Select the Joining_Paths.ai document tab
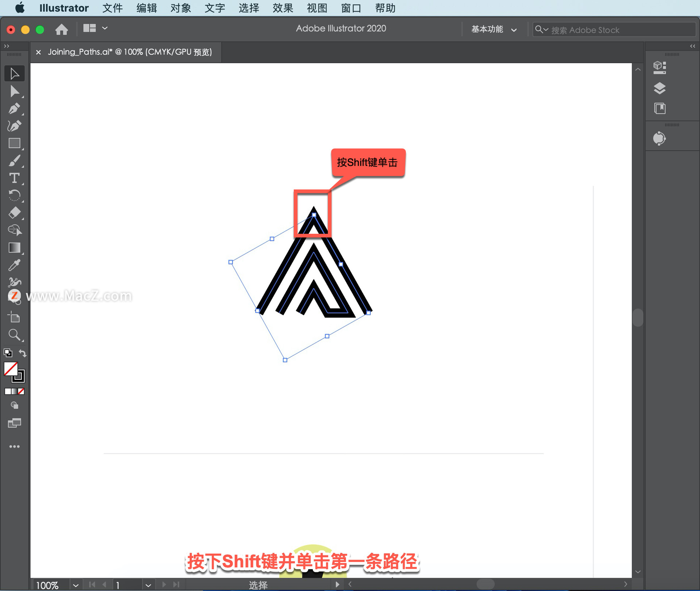Image resolution: width=700 pixels, height=591 pixels. point(130,52)
